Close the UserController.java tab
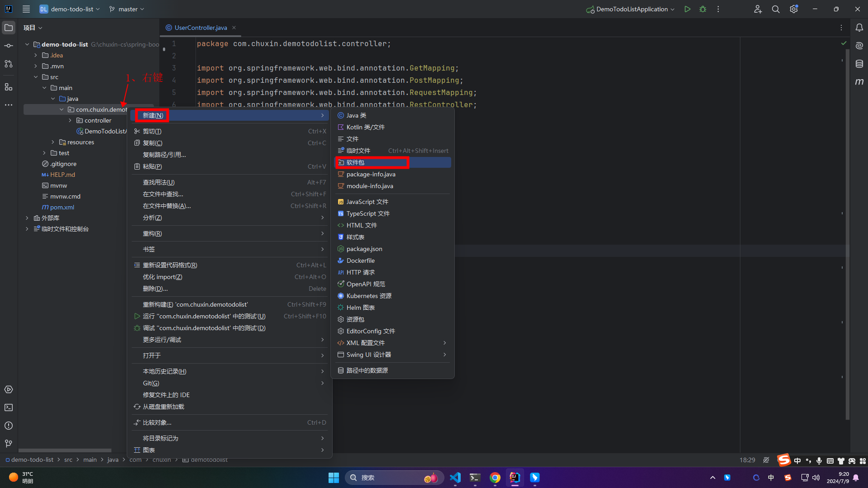Screen dimensions: 868x488 234,28
